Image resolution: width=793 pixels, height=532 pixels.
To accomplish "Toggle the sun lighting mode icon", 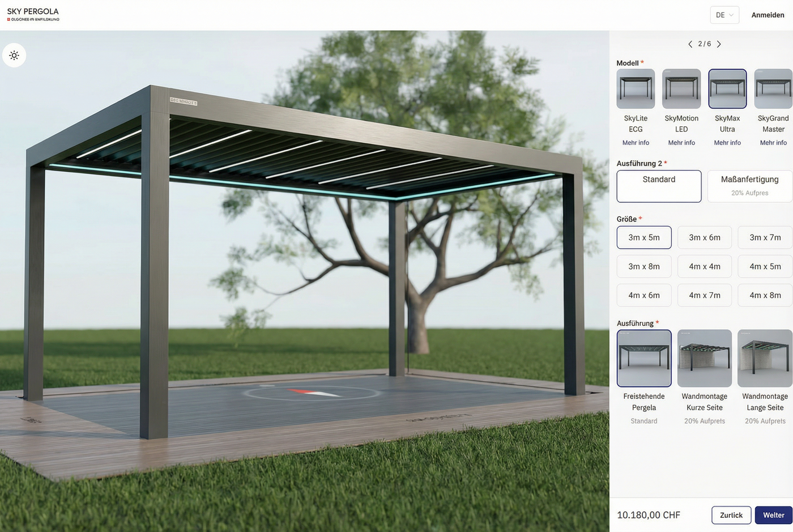I will (14, 56).
